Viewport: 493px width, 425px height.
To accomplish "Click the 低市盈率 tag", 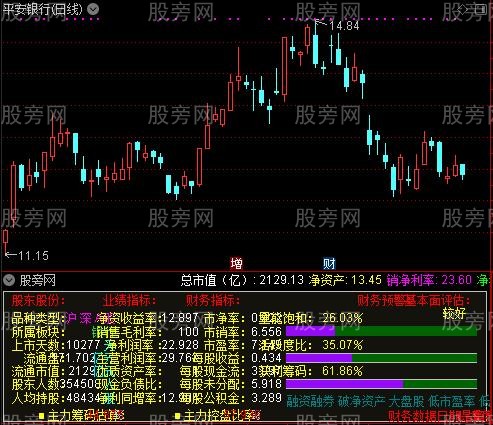I will click(x=452, y=401).
